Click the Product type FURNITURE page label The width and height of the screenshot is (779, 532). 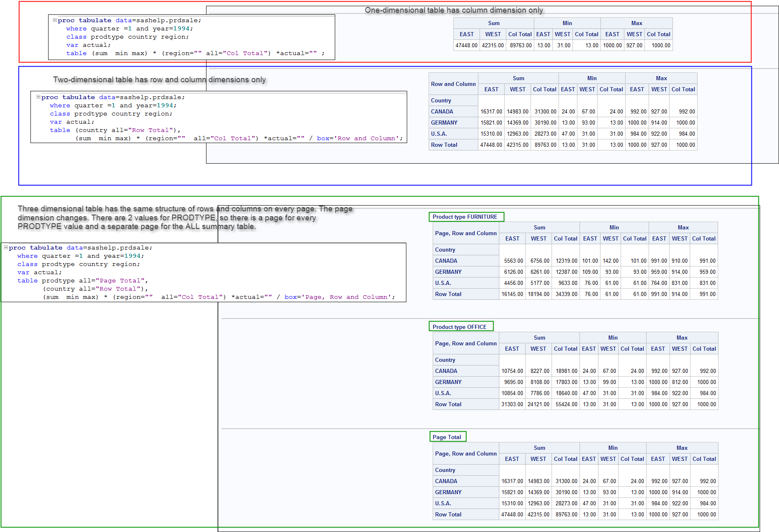pyautogui.click(x=465, y=217)
